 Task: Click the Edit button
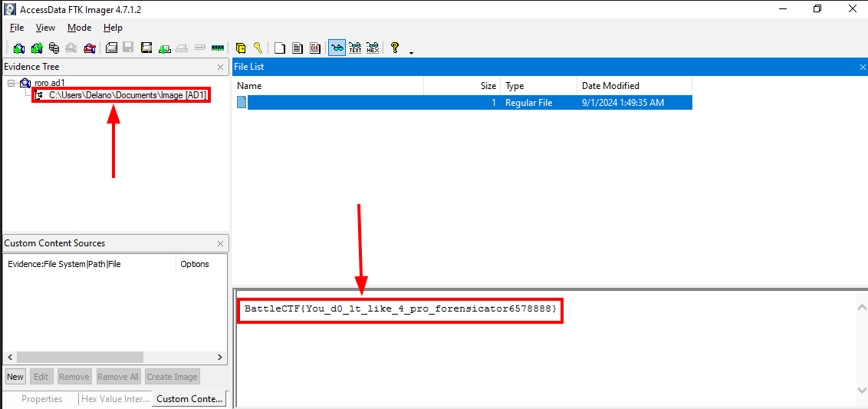tap(41, 377)
